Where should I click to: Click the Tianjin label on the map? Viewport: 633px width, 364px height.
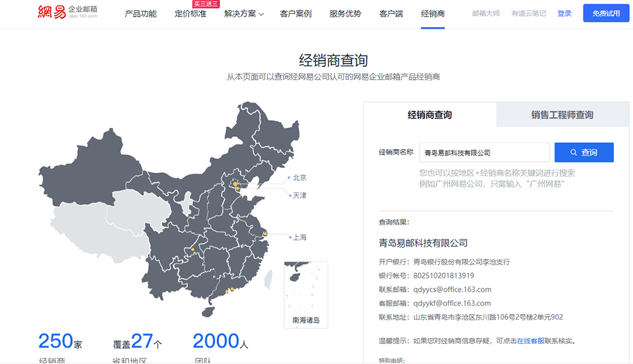(x=299, y=196)
